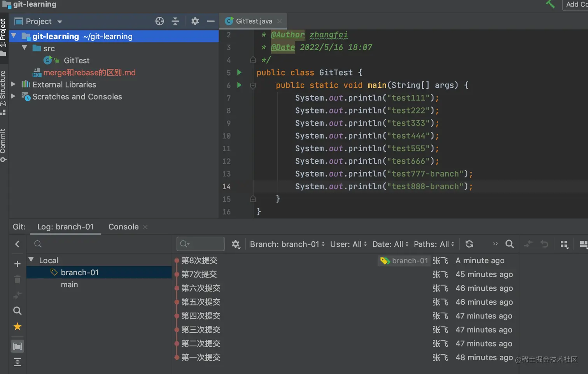This screenshot has width=588, height=374.
Task: Select the GitTest.java editor tab
Action: (254, 21)
